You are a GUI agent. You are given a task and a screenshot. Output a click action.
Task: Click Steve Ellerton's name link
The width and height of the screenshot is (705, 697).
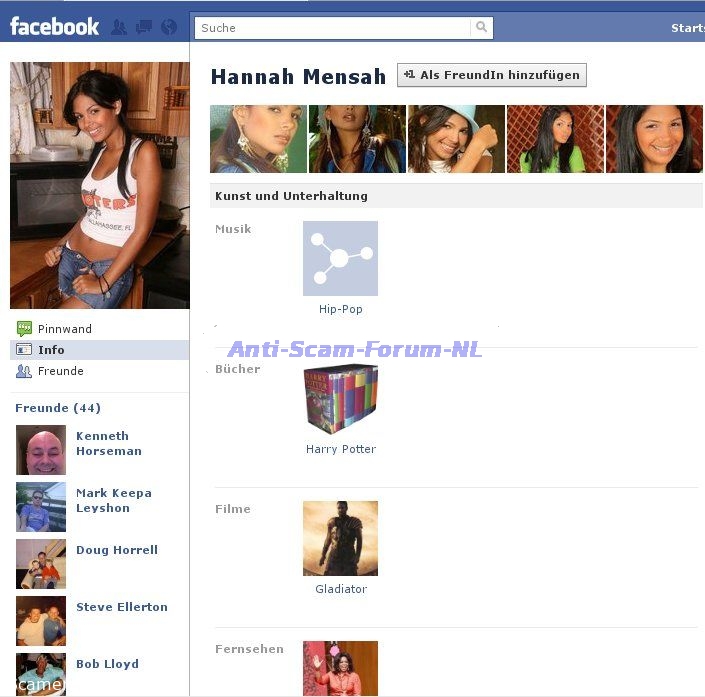tap(121, 607)
